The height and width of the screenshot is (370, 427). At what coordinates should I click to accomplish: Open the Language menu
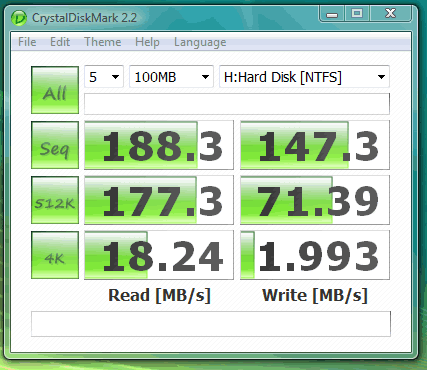[x=200, y=42]
